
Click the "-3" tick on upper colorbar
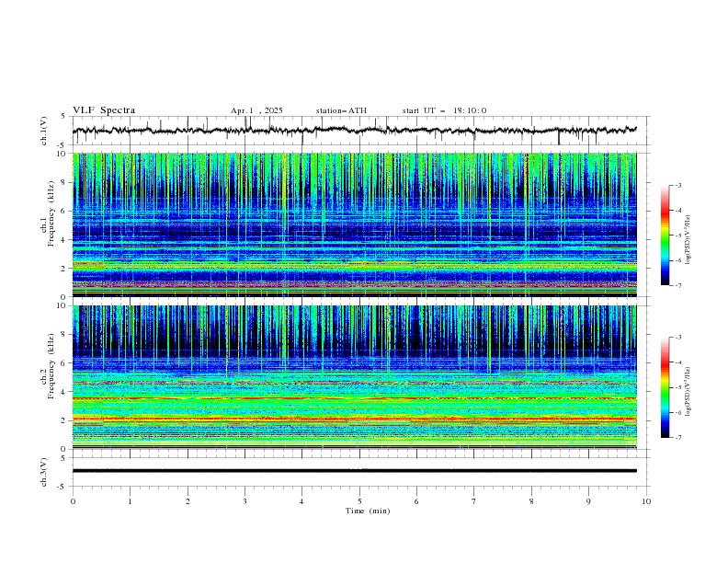tap(677, 185)
